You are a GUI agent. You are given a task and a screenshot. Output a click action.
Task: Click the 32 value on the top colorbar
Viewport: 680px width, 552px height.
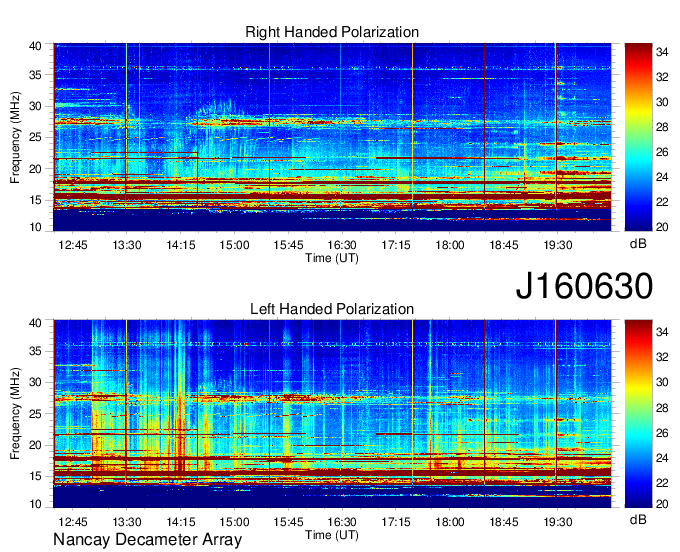tap(662, 77)
